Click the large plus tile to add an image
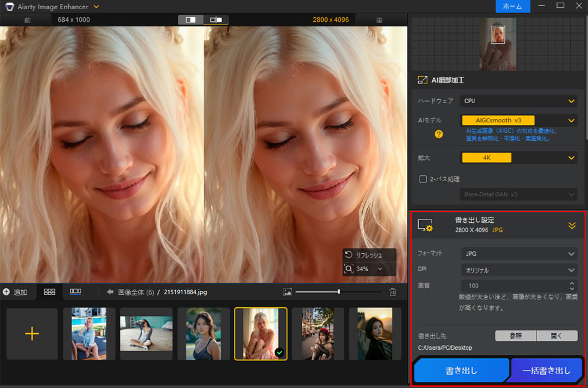The image size is (588, 388). pos(32,333)
